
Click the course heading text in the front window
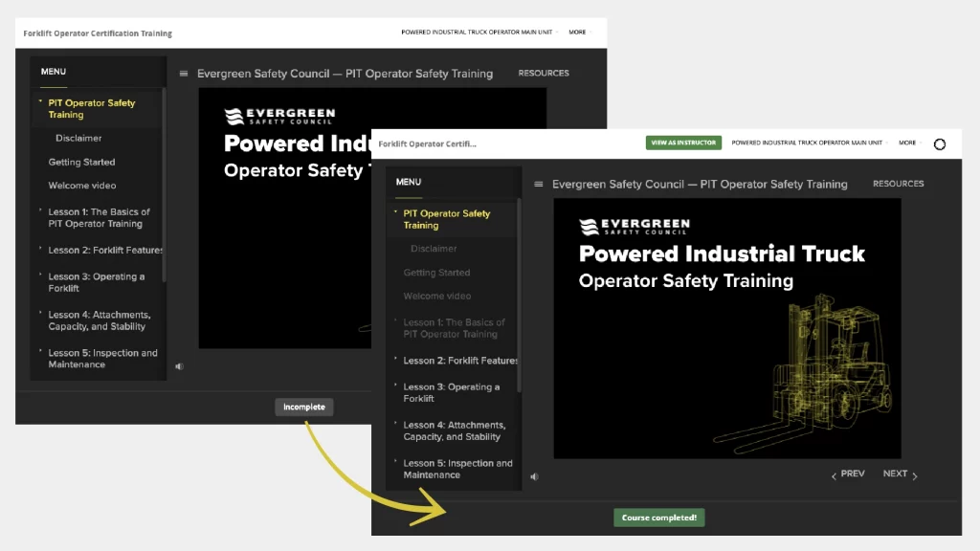[x=700, y=185]
